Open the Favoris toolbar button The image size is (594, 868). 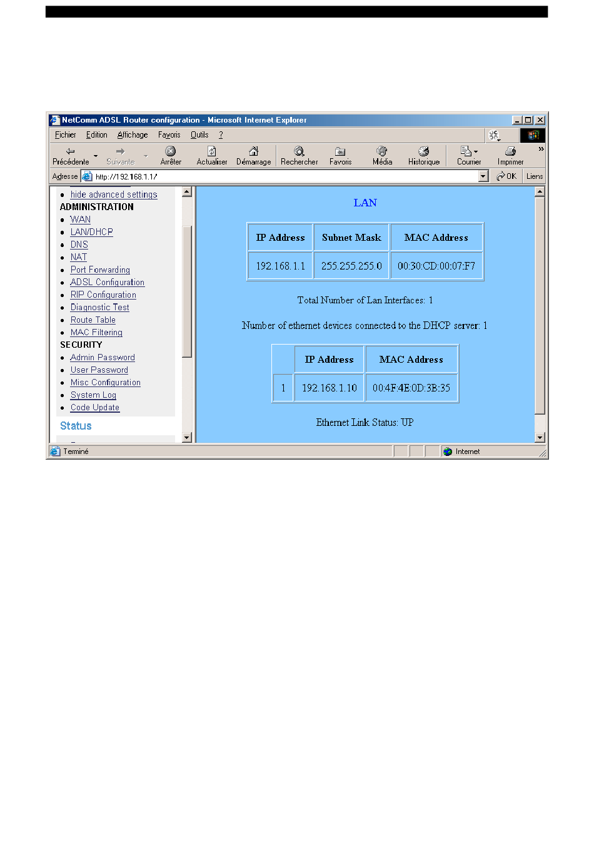340,156
